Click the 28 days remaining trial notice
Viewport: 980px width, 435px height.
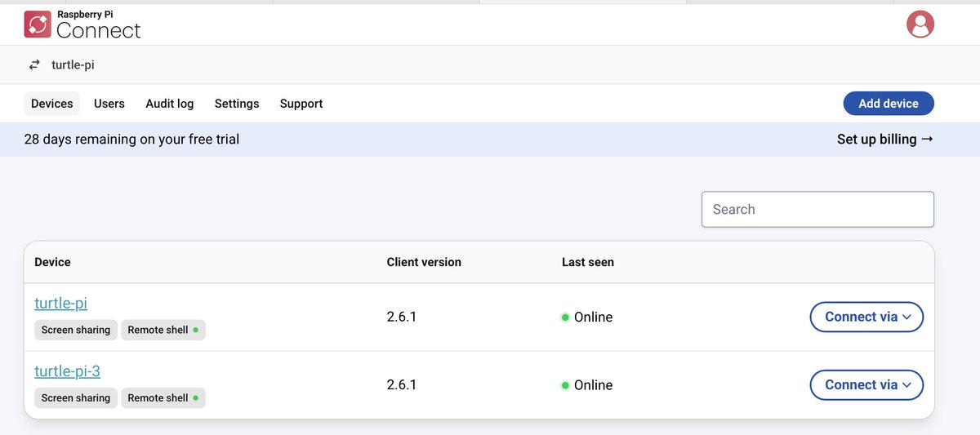(131, 140)
